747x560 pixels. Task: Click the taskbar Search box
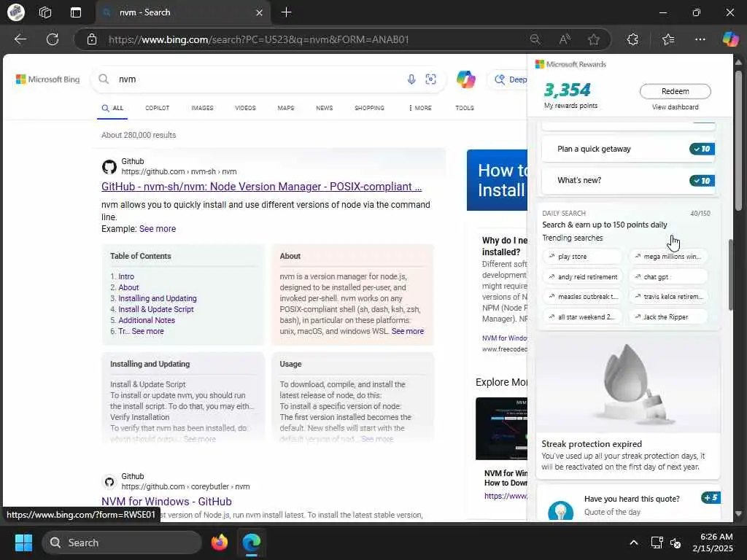pos(122,542)
